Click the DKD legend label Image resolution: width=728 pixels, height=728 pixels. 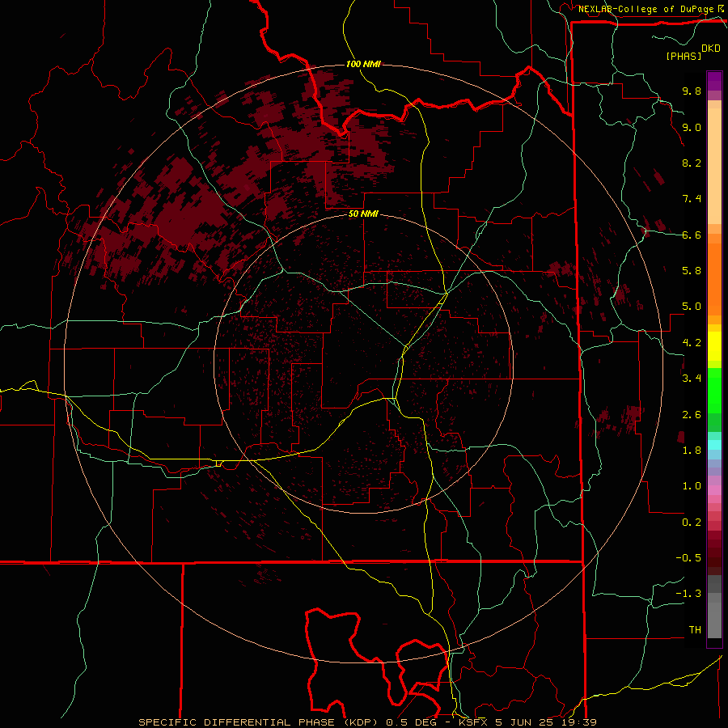point(711,48)
